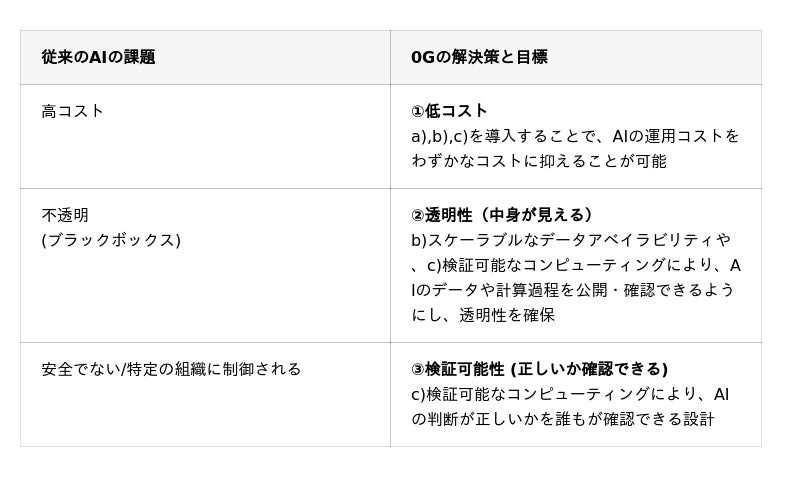This screenshot has width=800, height=477.
Task: Click the line starting with a),b),c)を導入
Action: [575, 136]
